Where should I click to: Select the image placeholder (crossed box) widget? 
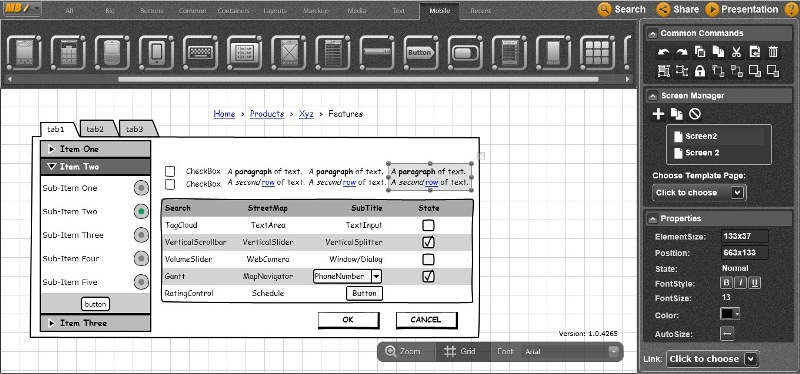[289, 53]
